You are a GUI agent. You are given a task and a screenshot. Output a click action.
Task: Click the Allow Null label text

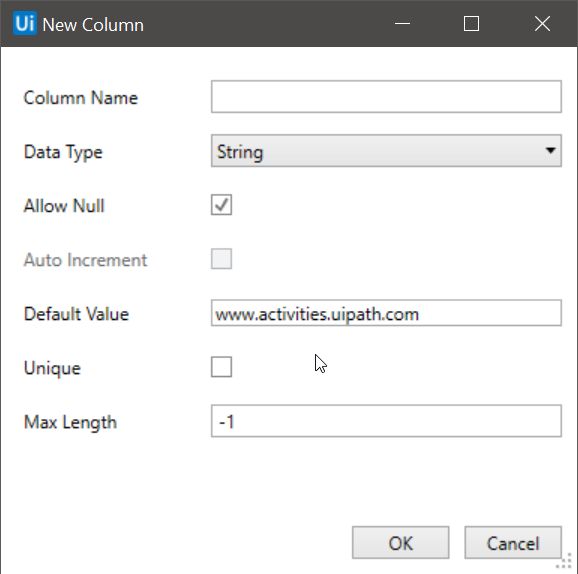(x=64, y=206)
